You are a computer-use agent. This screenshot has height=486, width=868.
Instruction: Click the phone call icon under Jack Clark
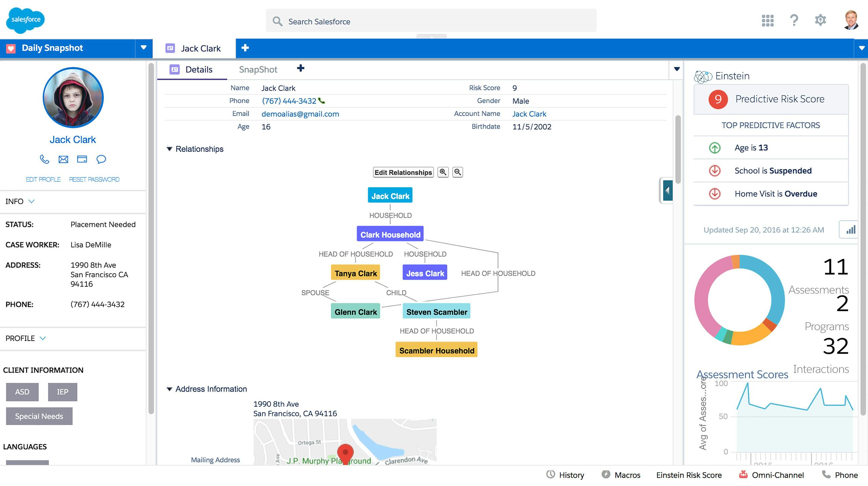click(x=44, y=159)
